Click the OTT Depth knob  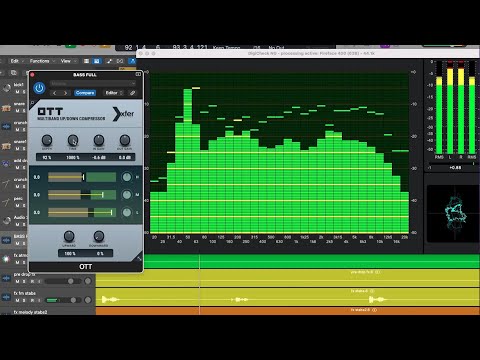pyautogui.click(x=47, y=140)
